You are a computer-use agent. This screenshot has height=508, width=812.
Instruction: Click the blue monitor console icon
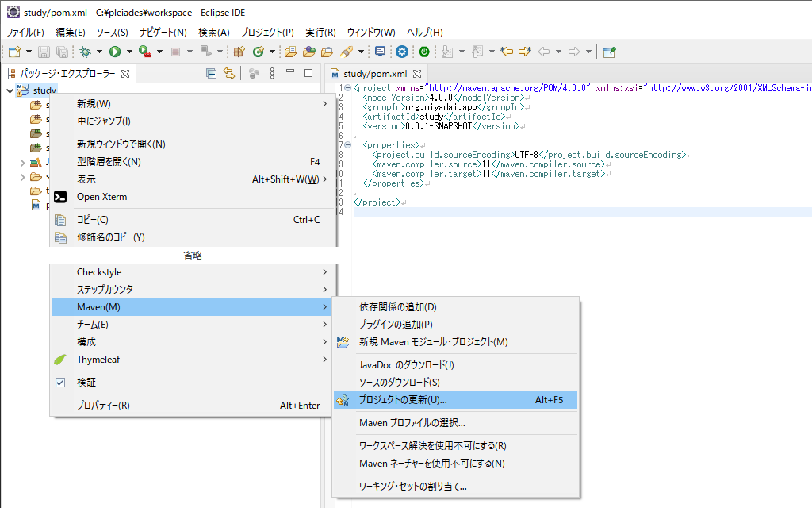tap(380, 52)
